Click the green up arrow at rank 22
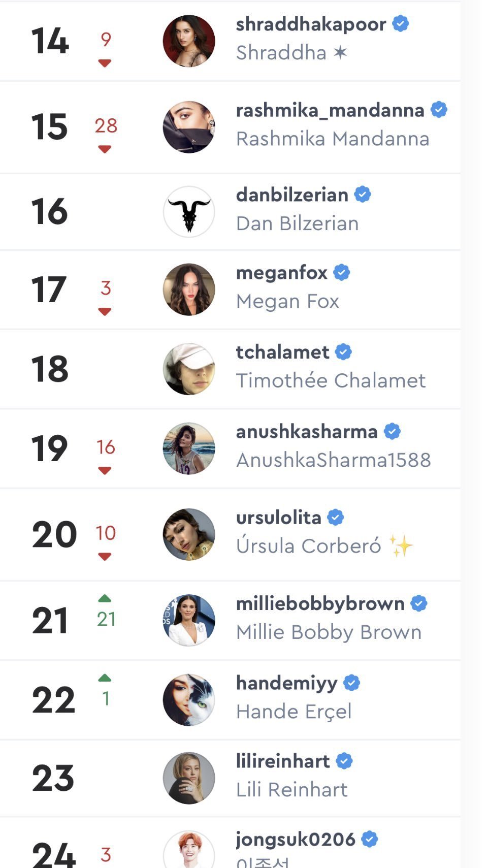Image resolution: width=488 pixels, height=868 pixels. (105, 678)
